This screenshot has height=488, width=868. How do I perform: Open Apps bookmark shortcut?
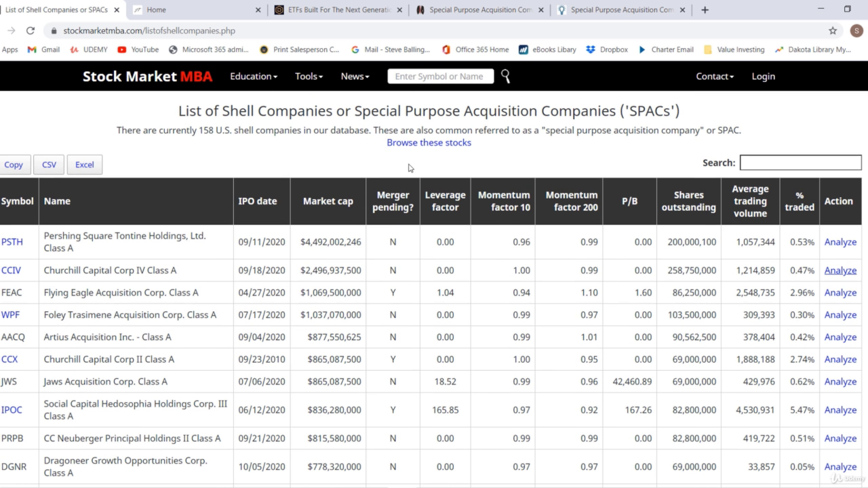click(x=9, y=49)
